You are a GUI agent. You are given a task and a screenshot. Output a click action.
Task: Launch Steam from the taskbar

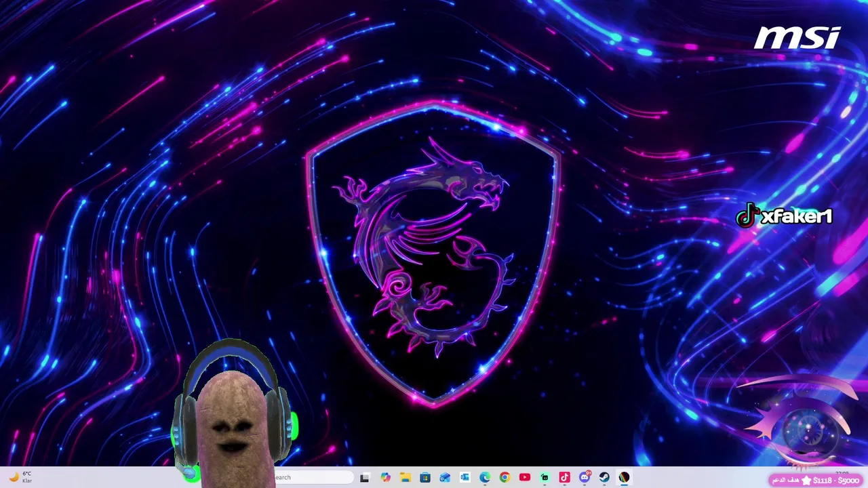point(604,477)
